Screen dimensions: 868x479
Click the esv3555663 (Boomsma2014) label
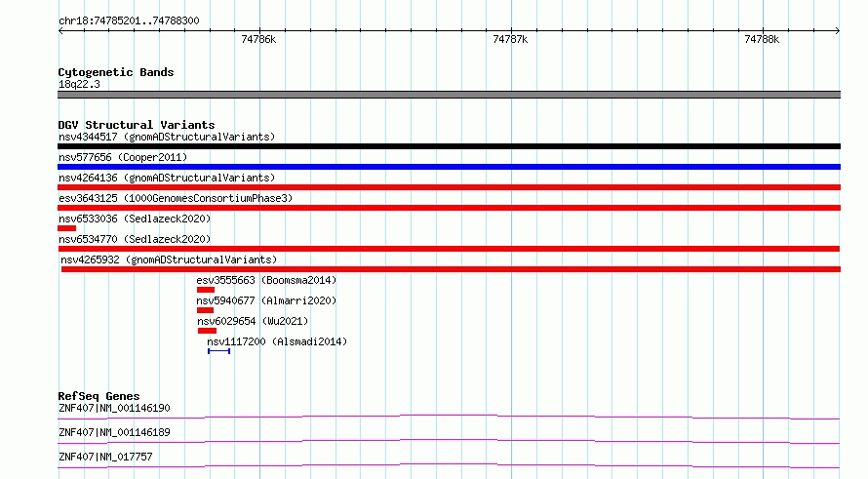(266, 280)
